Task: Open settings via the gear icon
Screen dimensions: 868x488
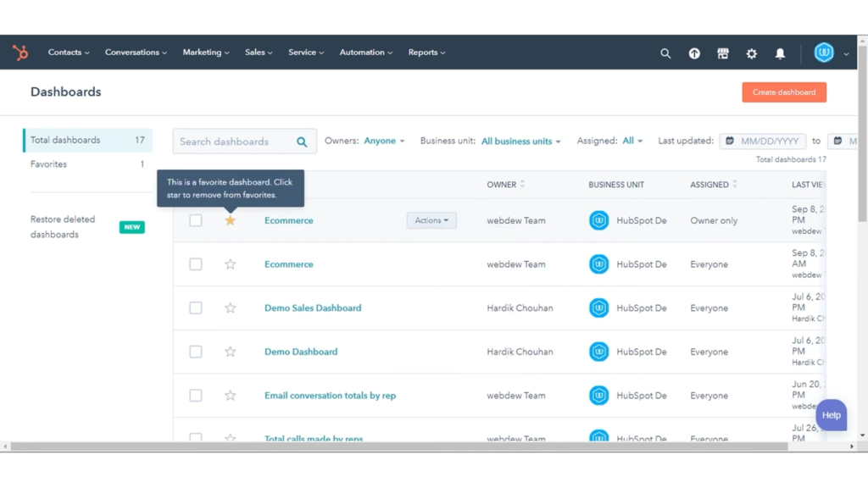Action: [751, 53]
